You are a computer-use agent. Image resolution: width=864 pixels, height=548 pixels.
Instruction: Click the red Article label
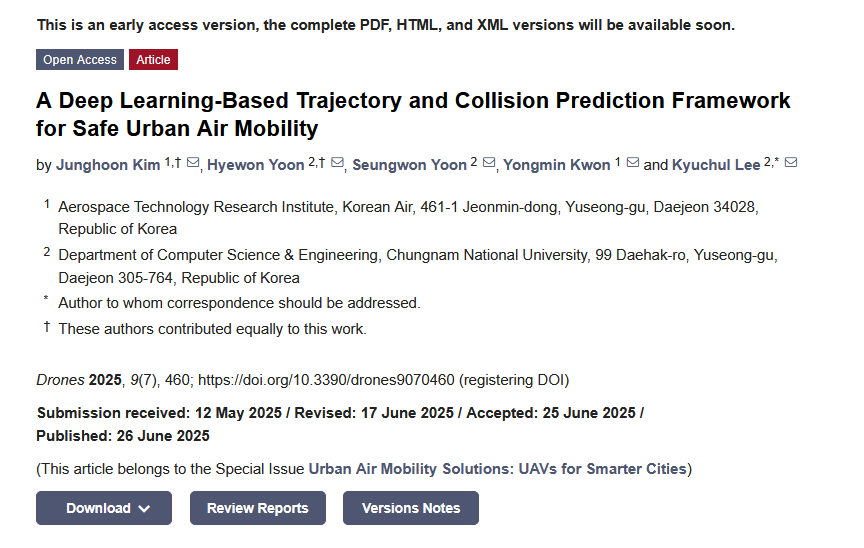pos(153,60)
